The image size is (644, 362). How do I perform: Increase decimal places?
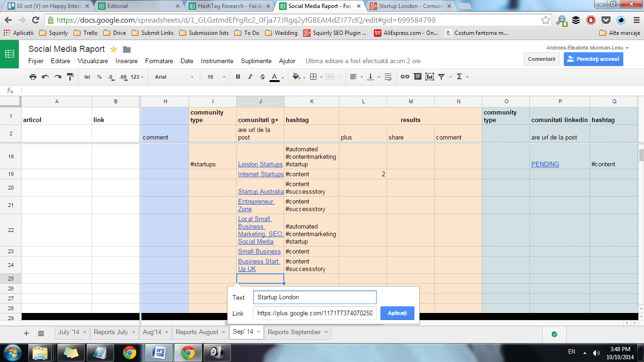(x=123, y=77)
